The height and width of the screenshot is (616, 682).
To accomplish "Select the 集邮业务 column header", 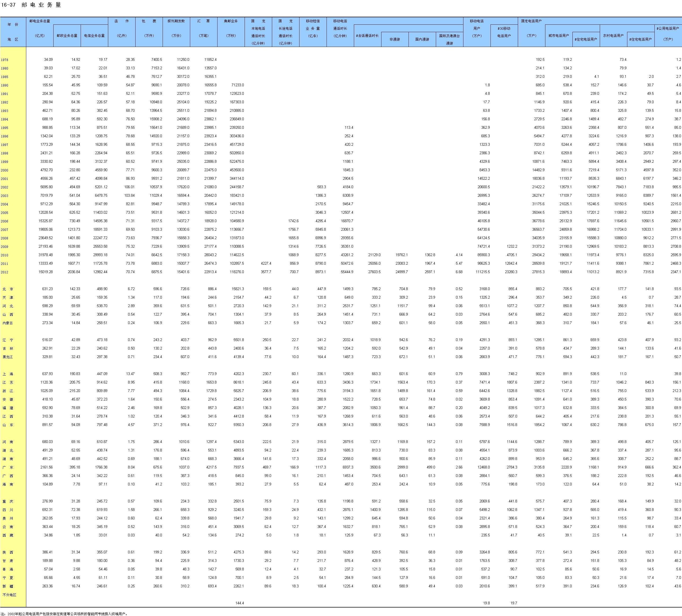I will (x=231, y=21).
